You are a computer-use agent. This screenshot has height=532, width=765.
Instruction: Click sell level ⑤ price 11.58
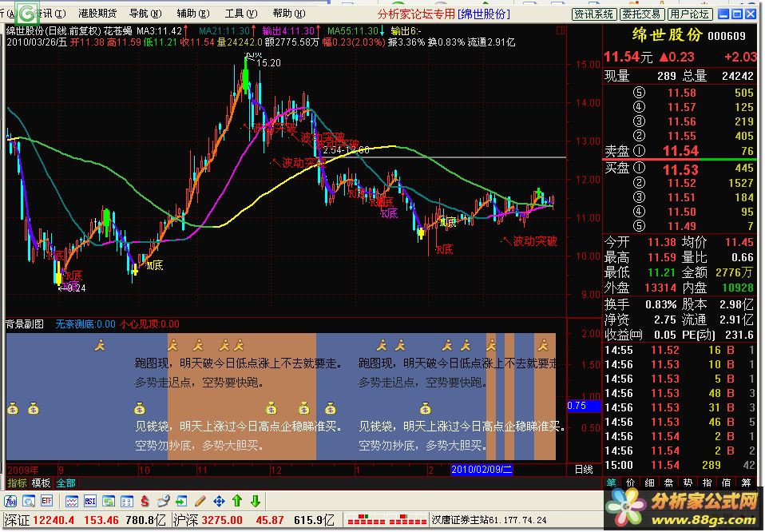(x=682, y=93)
